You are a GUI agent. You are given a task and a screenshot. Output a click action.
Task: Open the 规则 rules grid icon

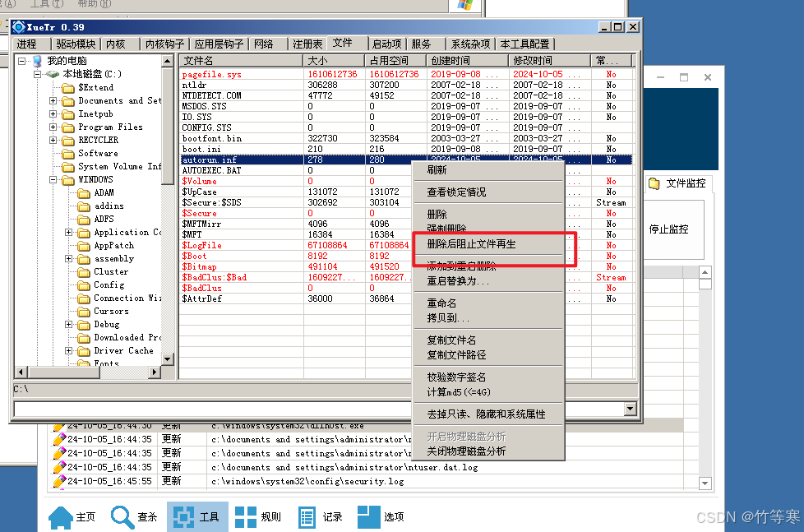(245, 516)
